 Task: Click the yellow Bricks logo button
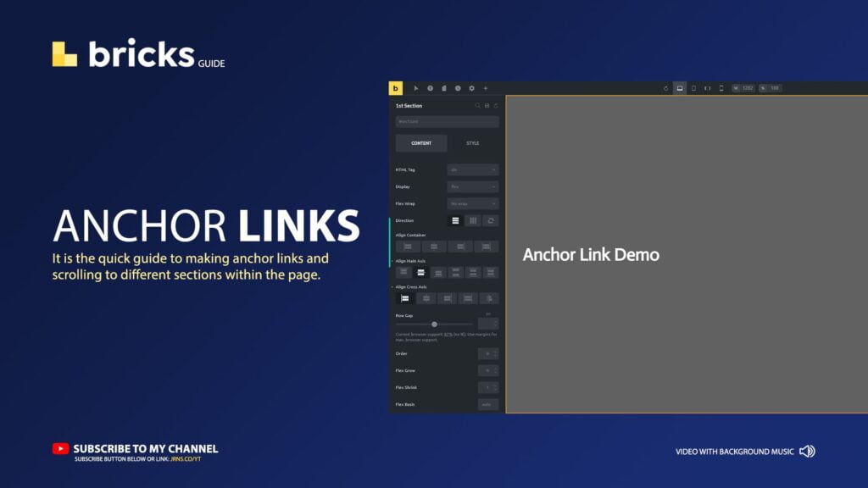[395, 88]
